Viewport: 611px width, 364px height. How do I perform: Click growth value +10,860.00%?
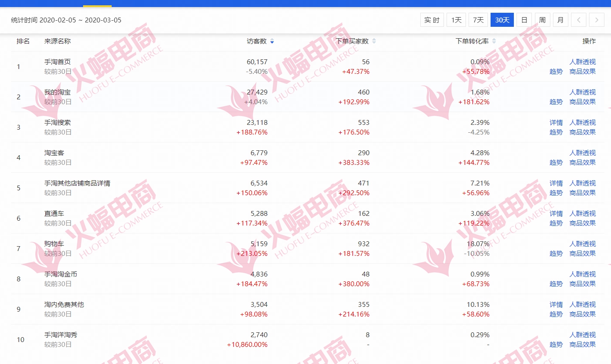coord(247,345)
